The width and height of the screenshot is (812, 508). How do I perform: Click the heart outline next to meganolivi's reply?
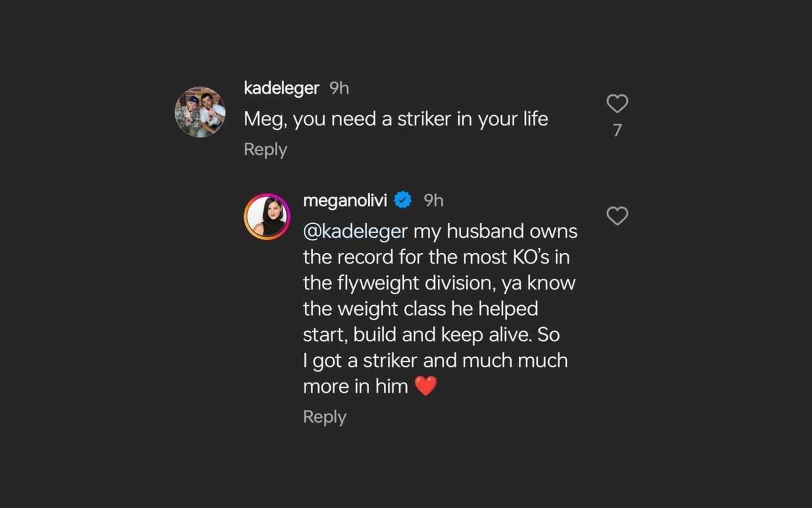click(x=617, y=216)
